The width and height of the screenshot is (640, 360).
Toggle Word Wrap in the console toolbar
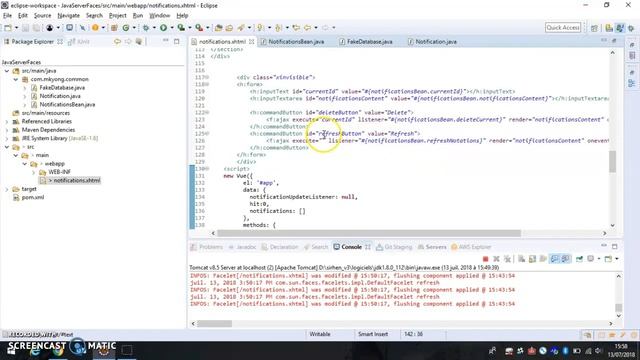543,259
